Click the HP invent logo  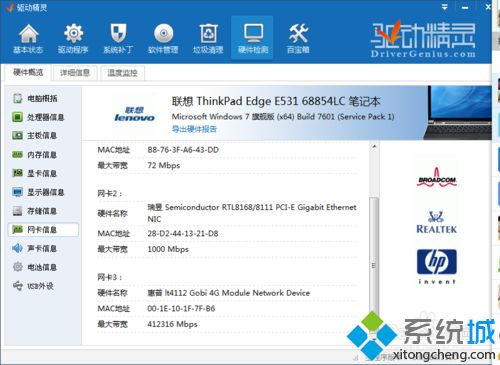437,267
